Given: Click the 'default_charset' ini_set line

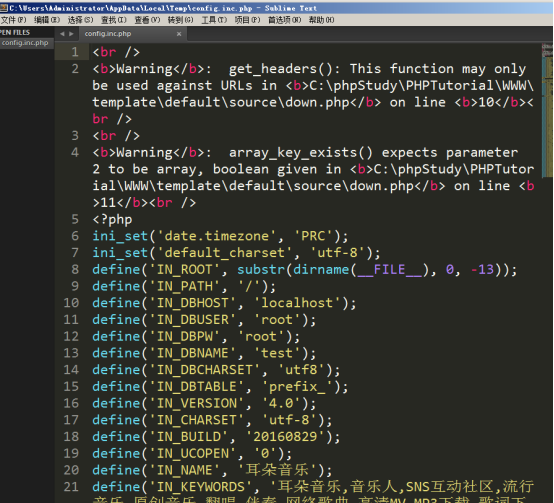Looking at the screenshot, I should pos(236,253).
